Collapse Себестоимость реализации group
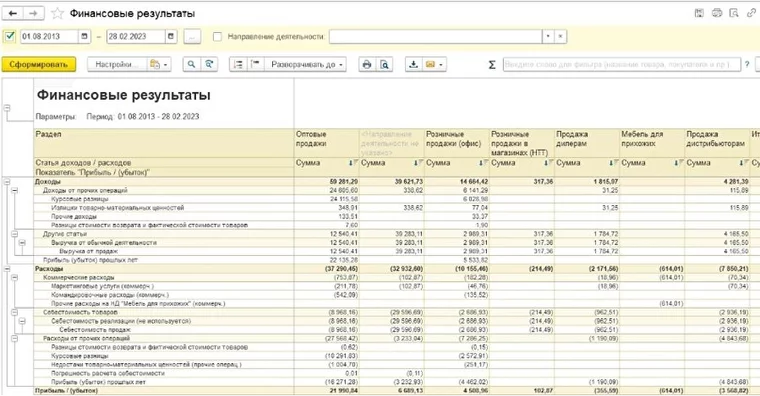760x396 pixels. (x=22, y=321)
